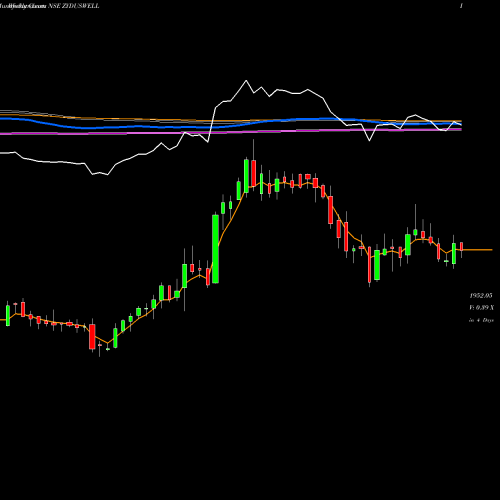Select the 1952.05 price label
Image resolution: width=500 pixels, height=500 pixels.
tap(481, 296)
